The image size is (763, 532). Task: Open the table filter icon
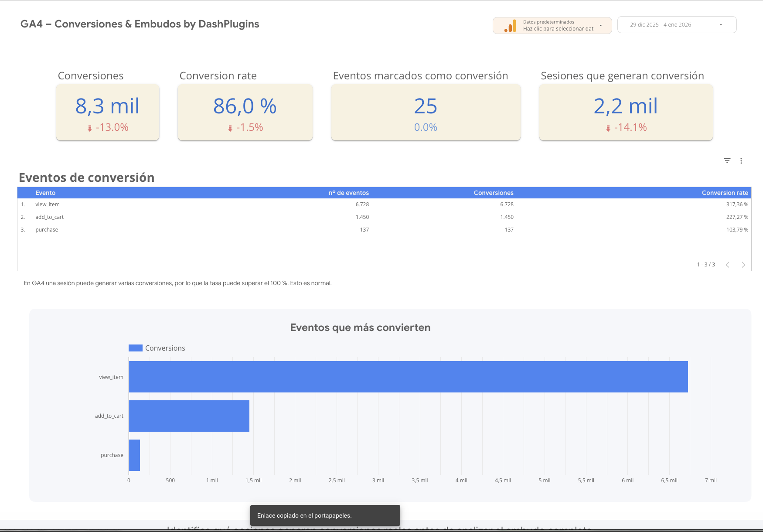point(727,161)
